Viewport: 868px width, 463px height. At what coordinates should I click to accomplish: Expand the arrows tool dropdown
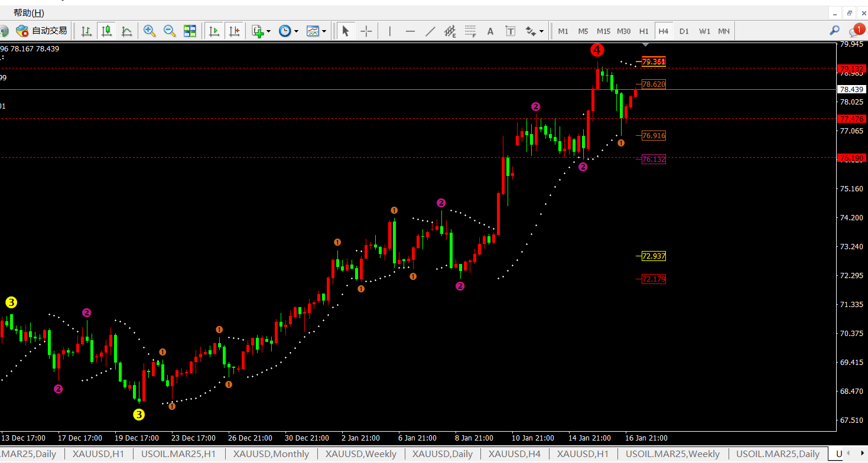pyautogui.click(x=541, y=31)
